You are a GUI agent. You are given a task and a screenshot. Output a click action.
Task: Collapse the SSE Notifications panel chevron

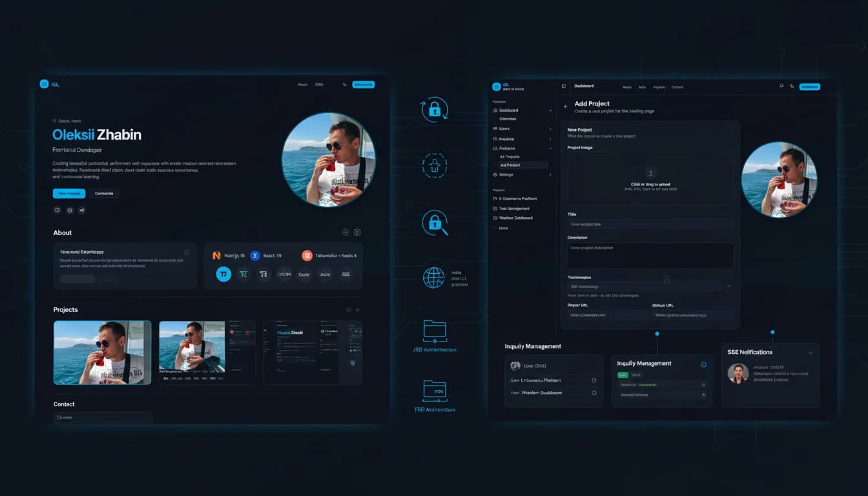(811, 353)
